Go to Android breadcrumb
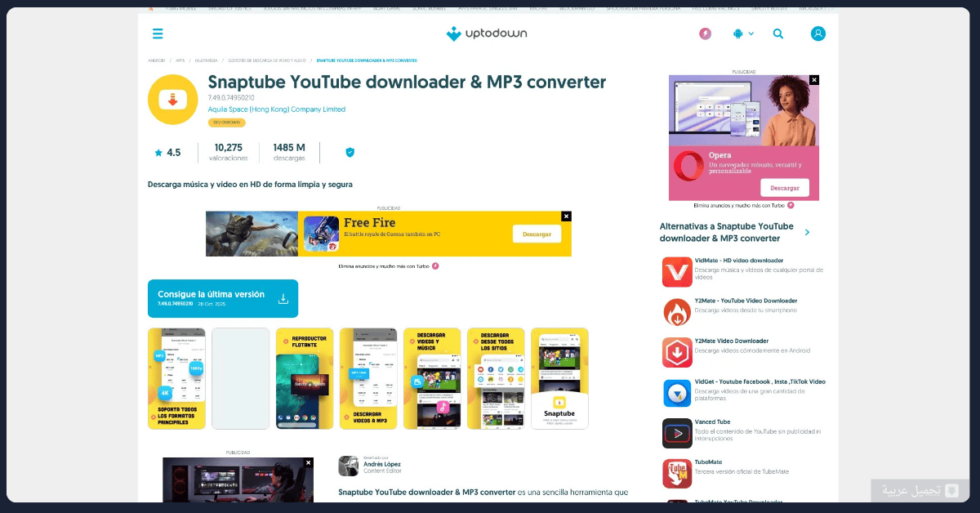This screenshot has width=980, height=513. [x=157, y=60]
